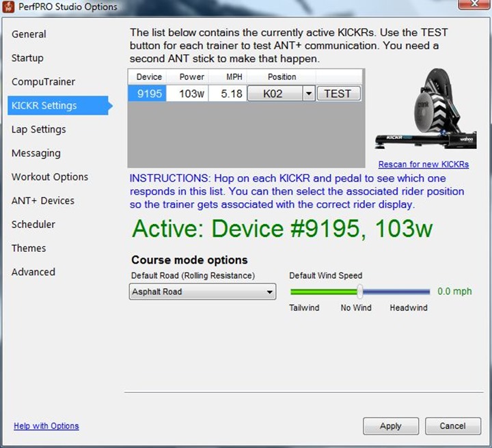Switch to CompuTrainer settings
492x448 pixels.
pos(43,82)
